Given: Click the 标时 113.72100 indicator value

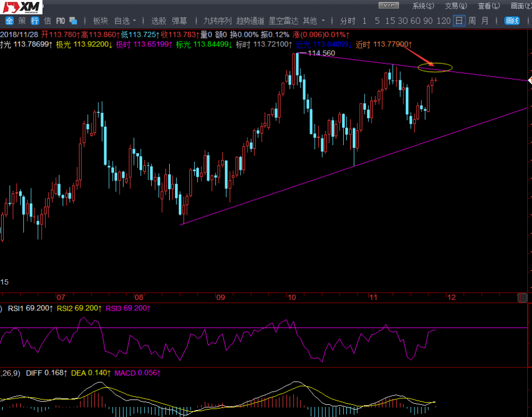Looking at the screenshot, I should pyautogui.click(x=264, y=45).
